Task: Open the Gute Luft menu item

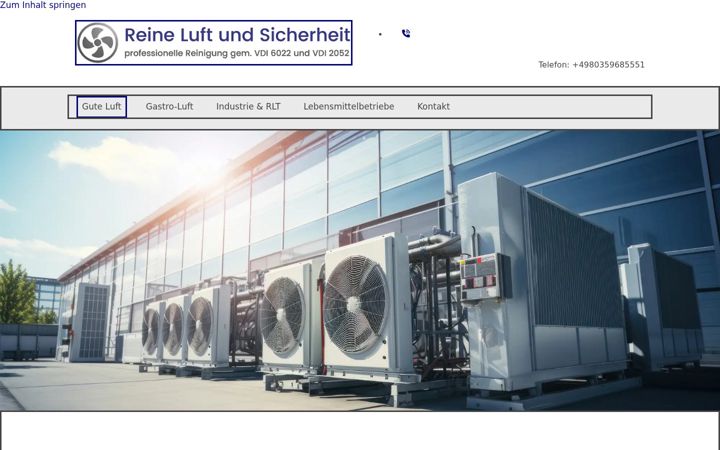Action: pos(101,107)
